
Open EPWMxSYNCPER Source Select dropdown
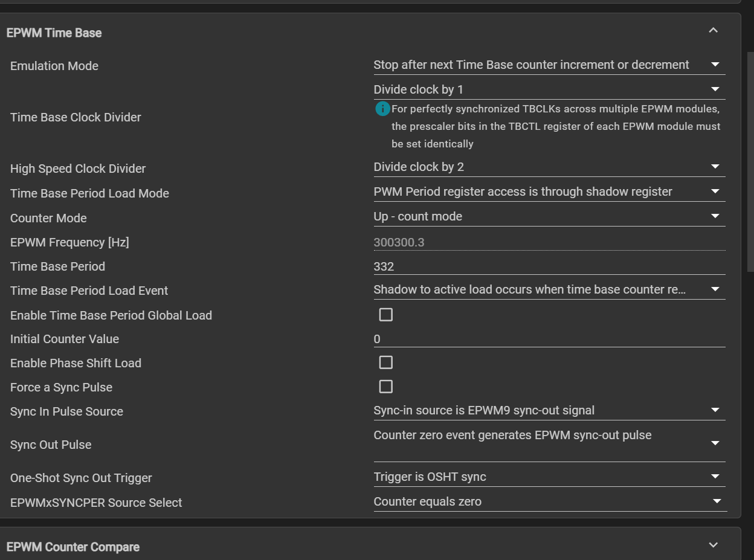click(549, 502)
